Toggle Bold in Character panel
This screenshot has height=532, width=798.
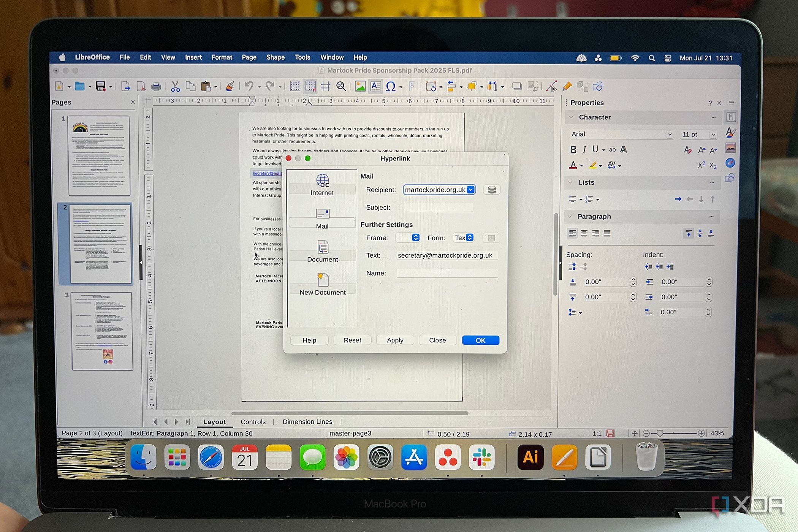(573, 150)
